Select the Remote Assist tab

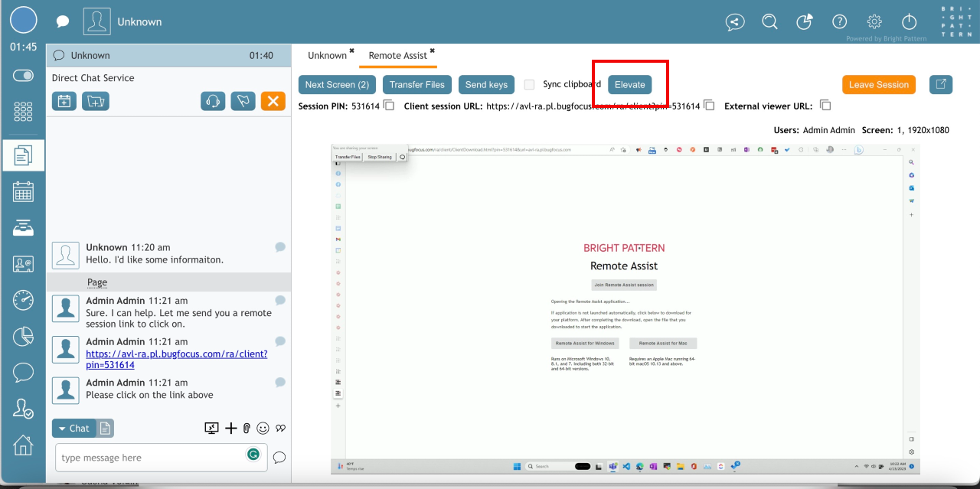[x=397, y=55]
